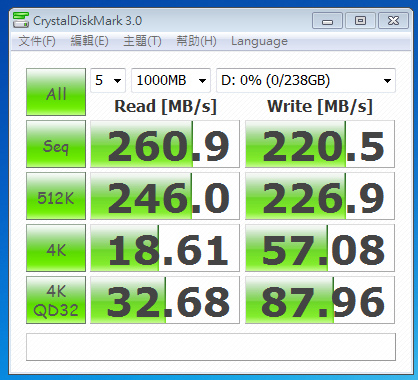Run all benchmarks with the All button
The image size is (418, 380).
coord(56,92)
